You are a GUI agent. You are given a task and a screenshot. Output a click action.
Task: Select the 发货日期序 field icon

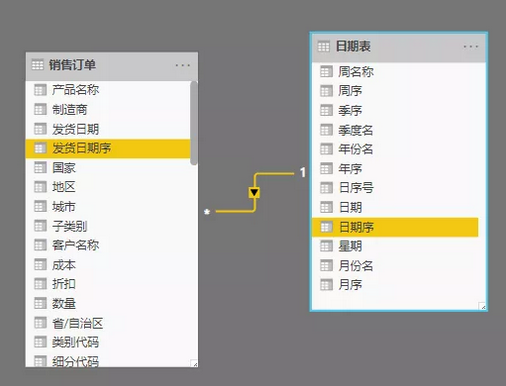coord(40,148)
